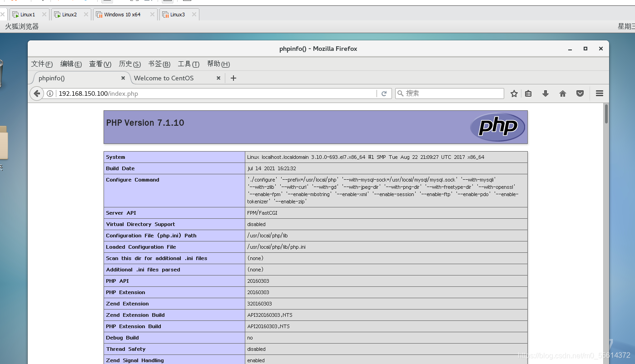
Task: Close the Linux1 VM tab
Action: coord(44,15)
